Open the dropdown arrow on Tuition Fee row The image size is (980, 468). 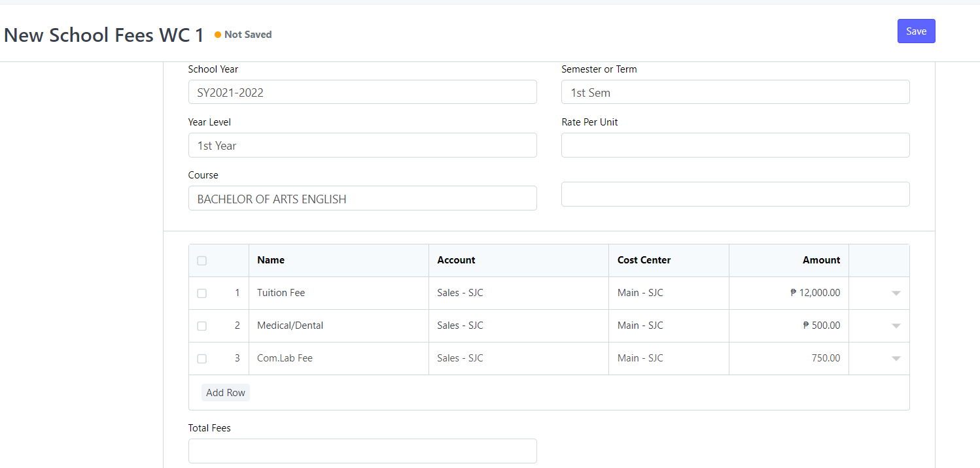click(896, 293)
